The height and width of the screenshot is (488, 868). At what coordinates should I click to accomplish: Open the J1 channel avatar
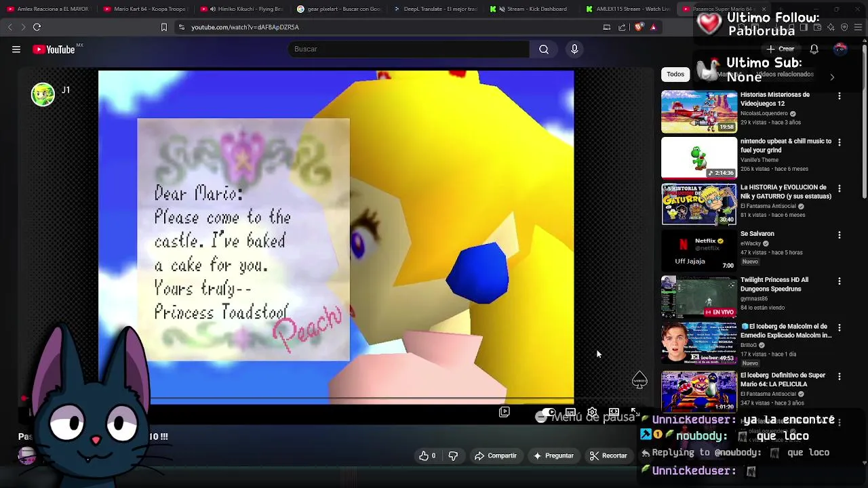(x=43, y=94)
